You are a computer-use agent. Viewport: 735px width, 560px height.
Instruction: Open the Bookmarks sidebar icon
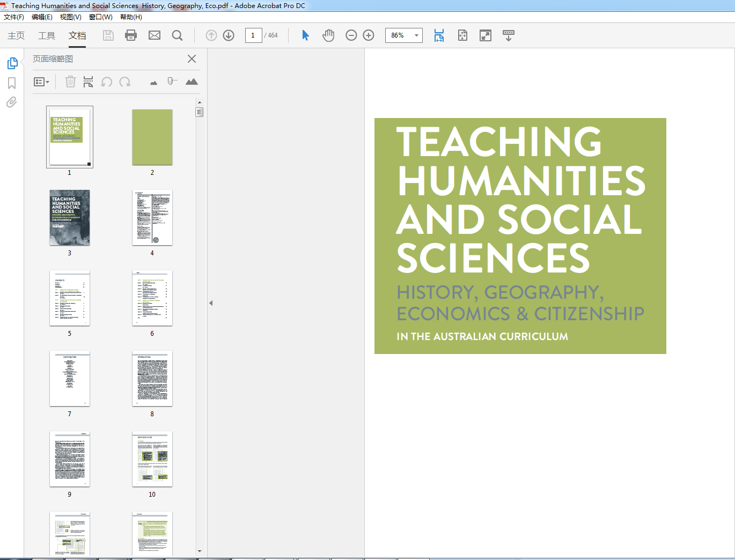[x=12, y=83]
